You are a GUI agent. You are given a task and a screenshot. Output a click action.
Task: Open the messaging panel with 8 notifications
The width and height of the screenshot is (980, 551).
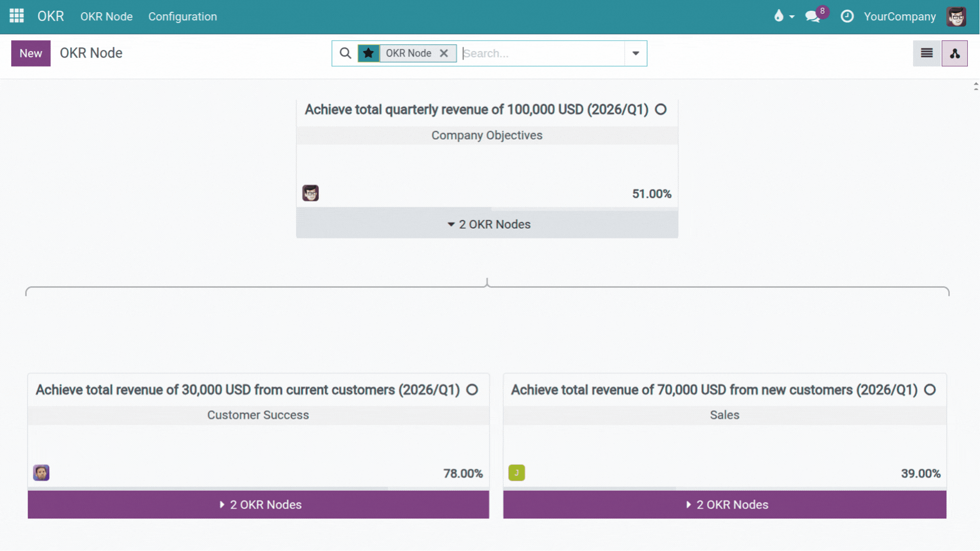coord(813,16)
